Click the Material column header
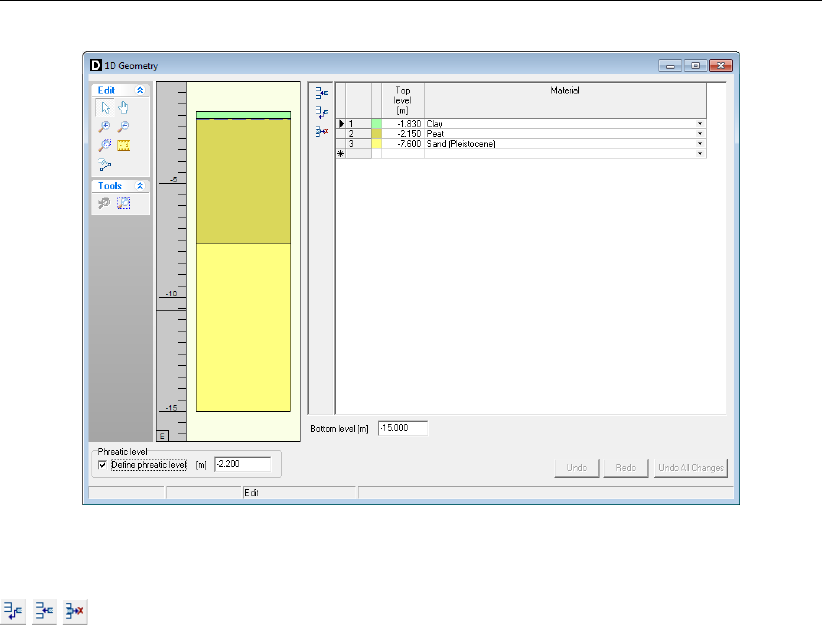The width and height of the screenshot is (822, 625). click(x=565, y=101)
